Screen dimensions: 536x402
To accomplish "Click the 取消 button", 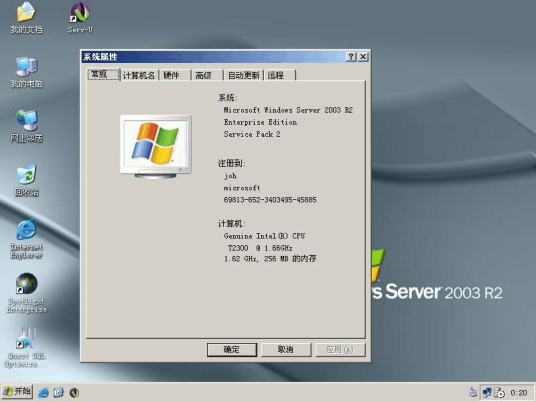I will tap(286, 350).
